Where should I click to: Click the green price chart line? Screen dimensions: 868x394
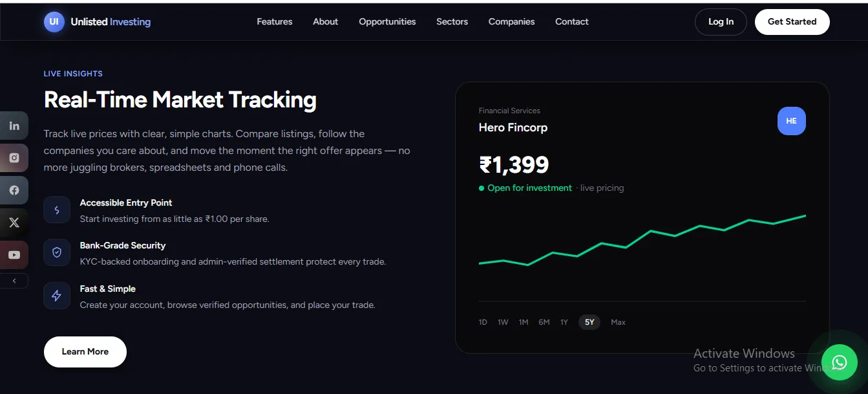[642, 240]
